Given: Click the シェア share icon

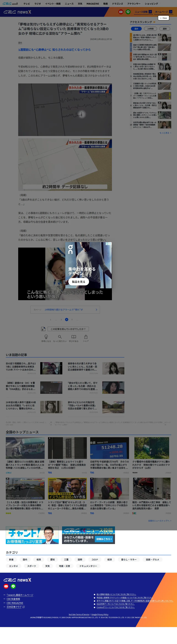Looking at the screenshot, I should coord(86,337).
